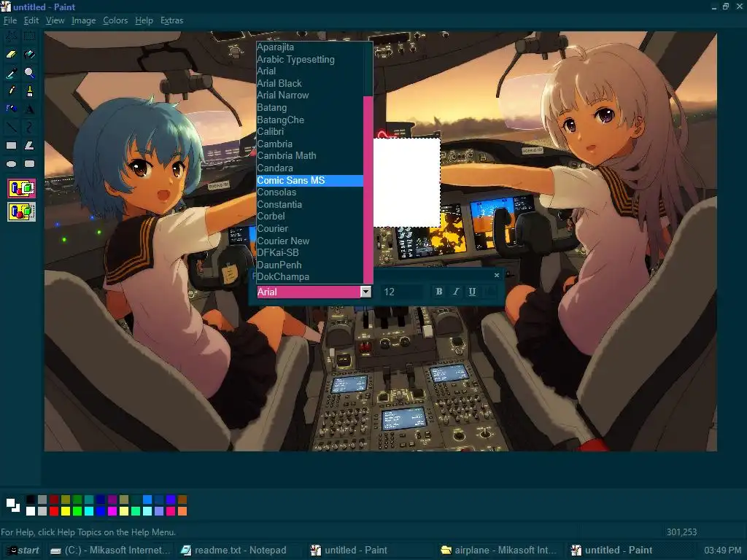Viewport: 747px width, 560px height.
Task: Choose Cambria Math font
Action: 309,156
